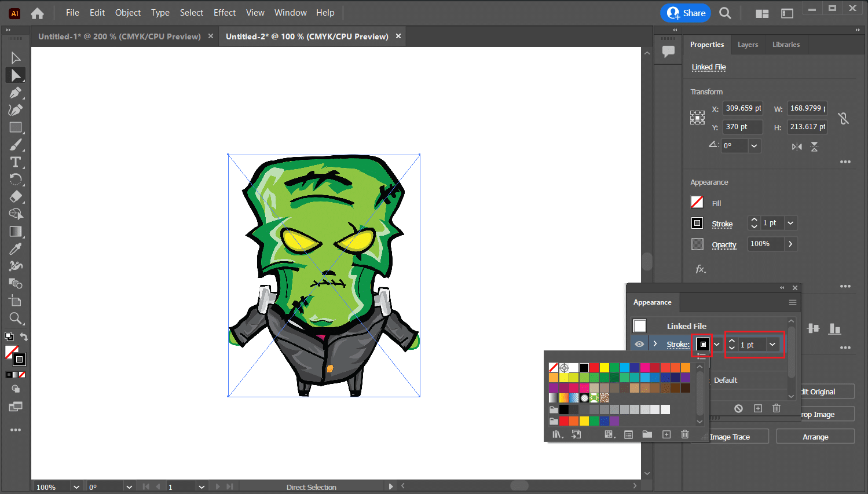Open Appearance panel hamburger menu
The width and height of the screenshot is (868, 494).
[793, 302]
